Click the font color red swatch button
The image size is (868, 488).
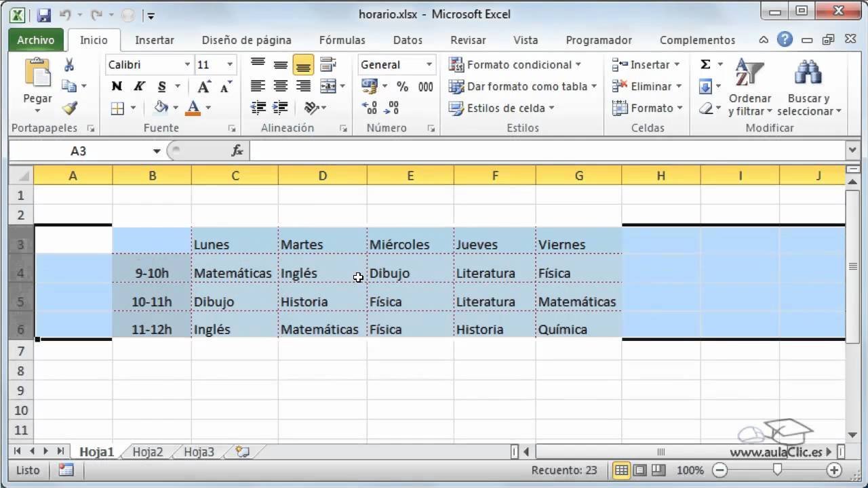pos(193,108)
